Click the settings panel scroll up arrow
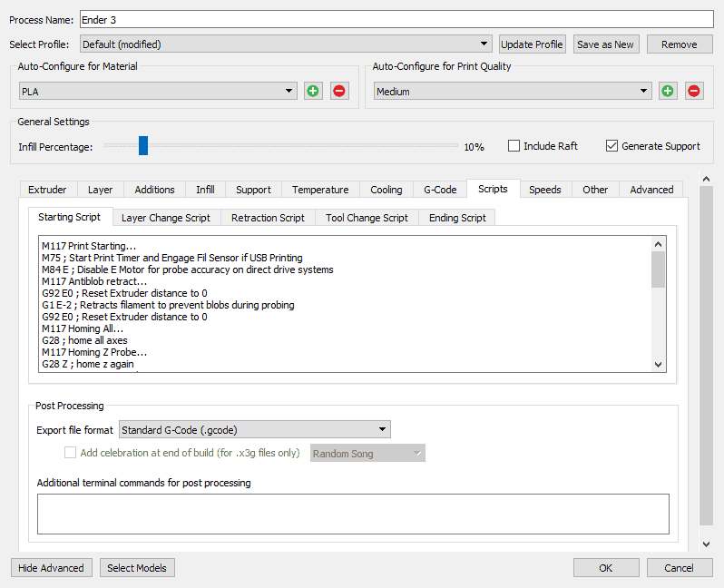This screenshot has width=724, height=588. tap(707, 179)
